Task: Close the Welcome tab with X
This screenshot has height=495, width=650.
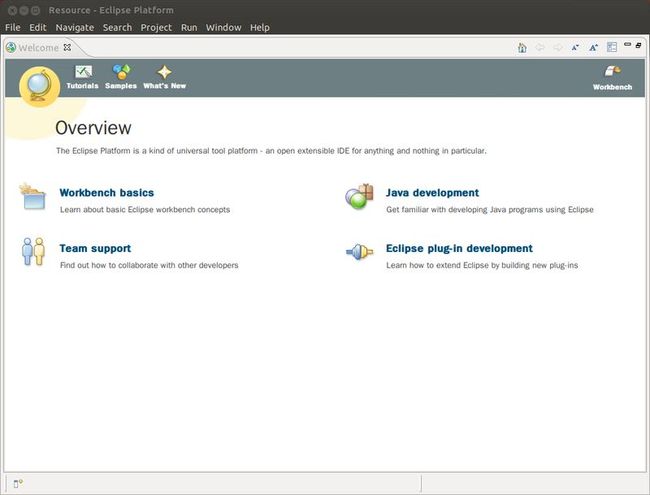Action: pos(67,47)
